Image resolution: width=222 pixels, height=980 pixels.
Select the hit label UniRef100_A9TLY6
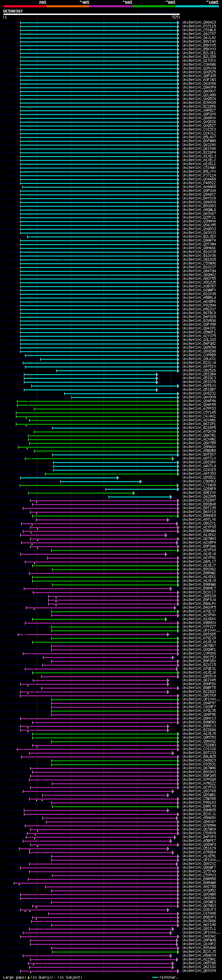pyautogui.click(x=199, y=520)
